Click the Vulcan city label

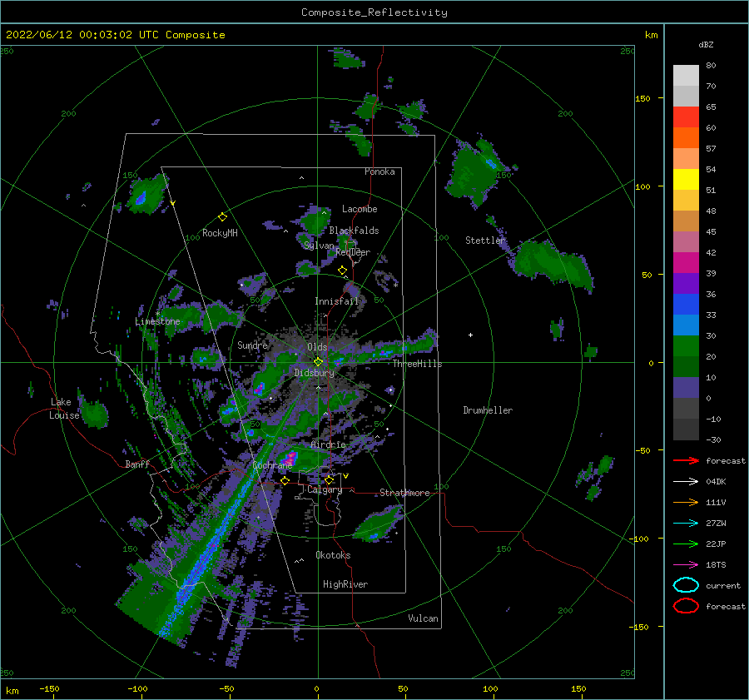pyautogui.click(x=424, y=618)
